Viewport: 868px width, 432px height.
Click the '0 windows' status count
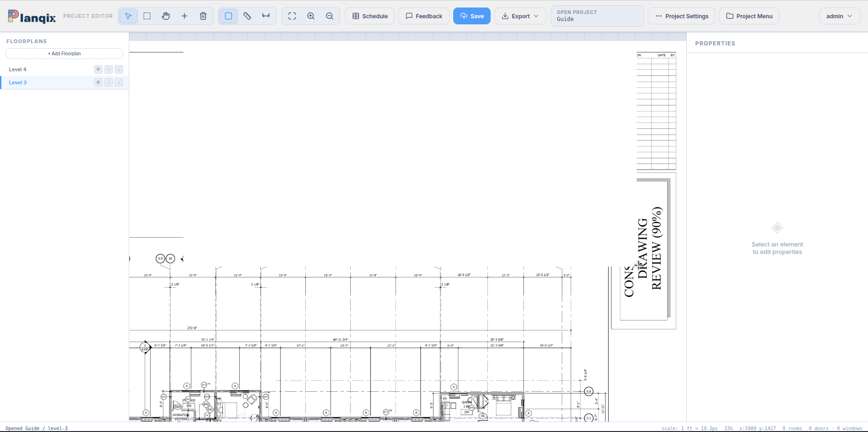849,428
